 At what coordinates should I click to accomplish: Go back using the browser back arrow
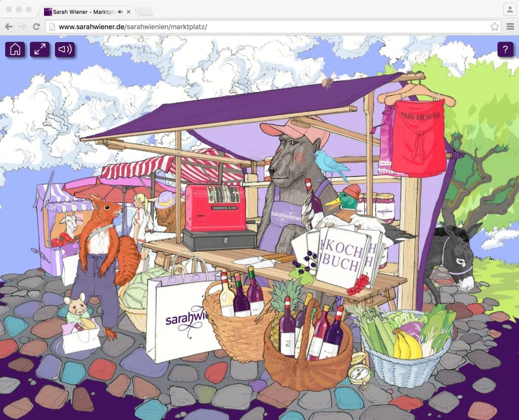click(x=9, y=26)
